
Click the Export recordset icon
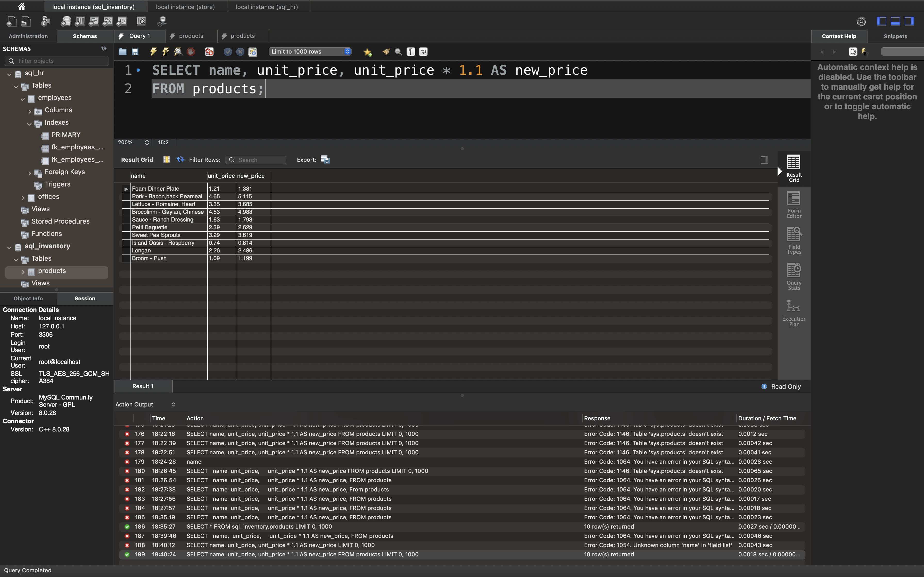pos(325,159)
